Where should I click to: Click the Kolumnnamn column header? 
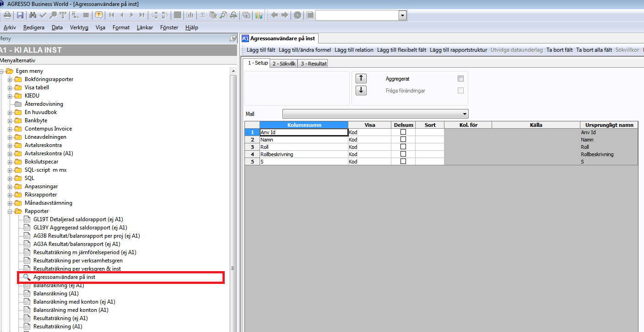point(304,125)
